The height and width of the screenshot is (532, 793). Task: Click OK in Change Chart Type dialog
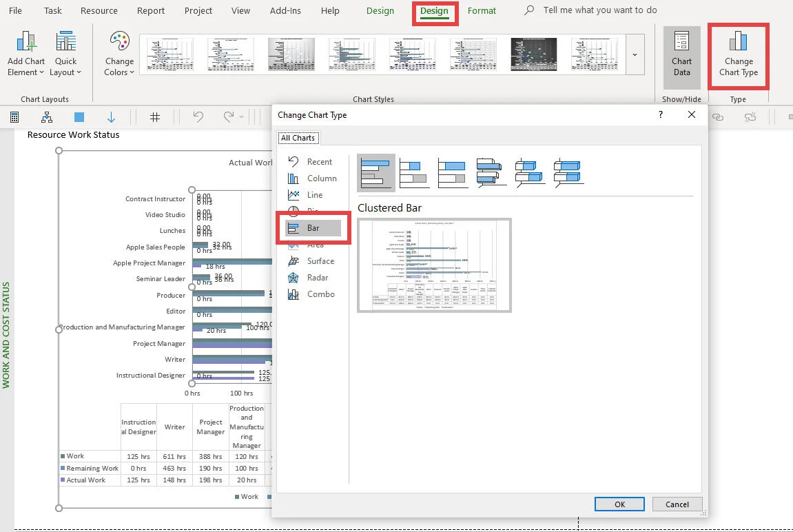619,504
